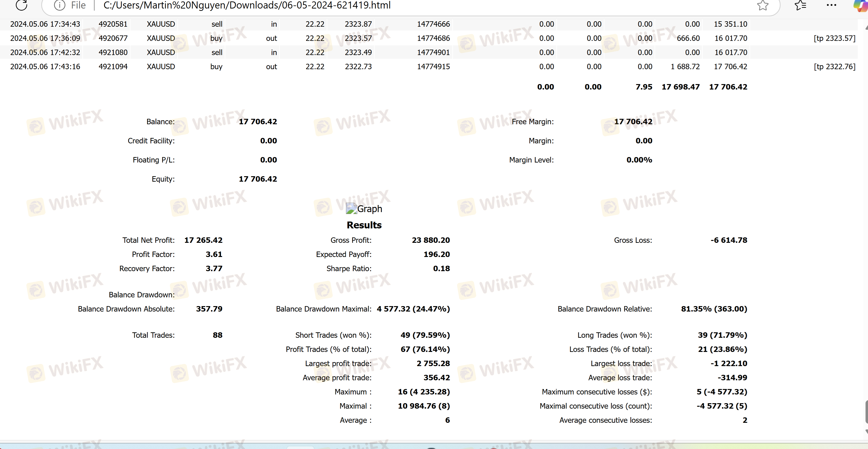Click Gross Profit value 23 880.20
This screenshot has height=449, width=868.
coord(431,240)
